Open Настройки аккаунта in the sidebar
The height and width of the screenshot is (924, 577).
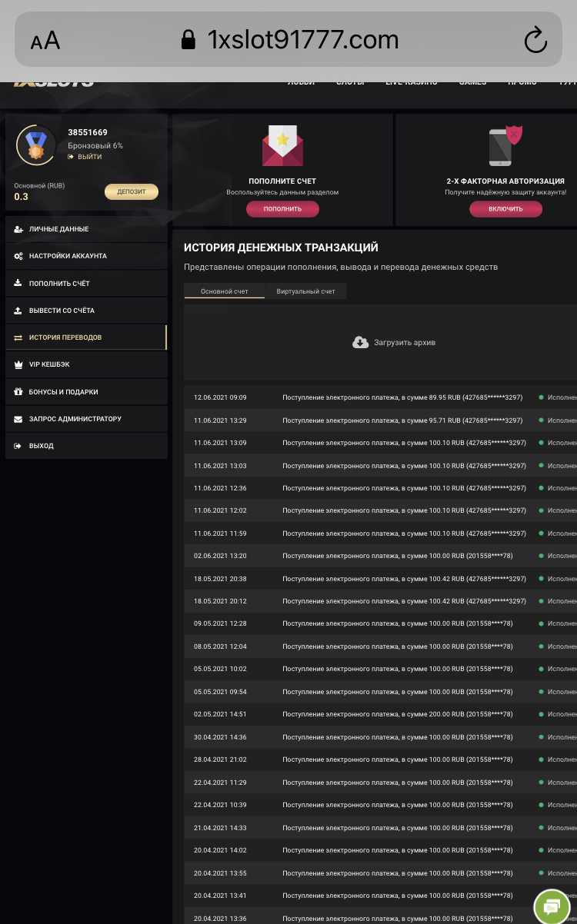(x=68, y=256)
